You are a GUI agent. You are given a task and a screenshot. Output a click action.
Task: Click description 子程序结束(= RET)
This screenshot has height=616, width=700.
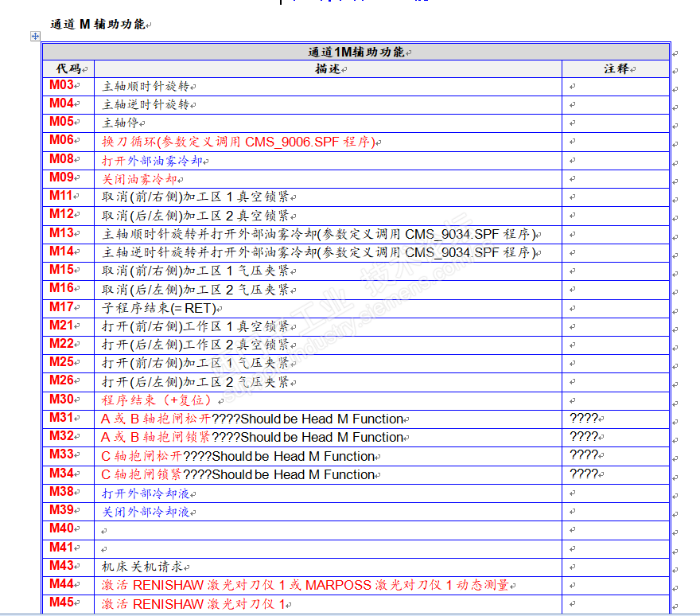tap(159, 309)
